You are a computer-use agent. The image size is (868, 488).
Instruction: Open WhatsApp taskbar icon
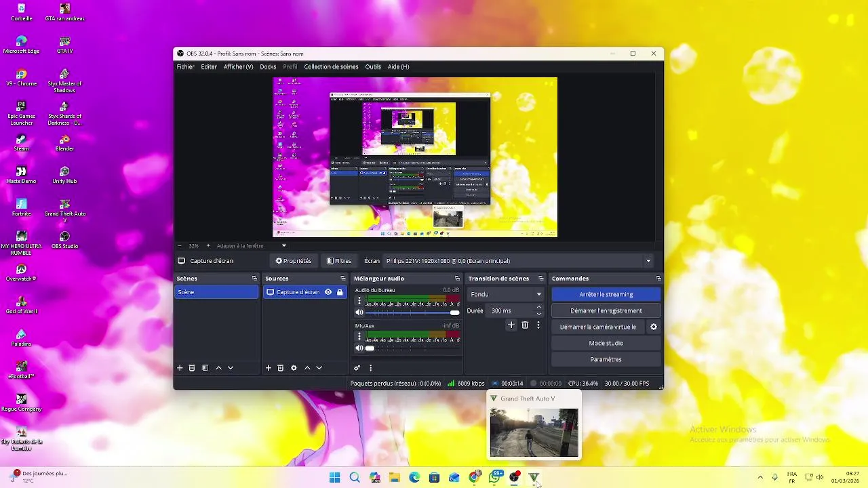click(494, 477)
